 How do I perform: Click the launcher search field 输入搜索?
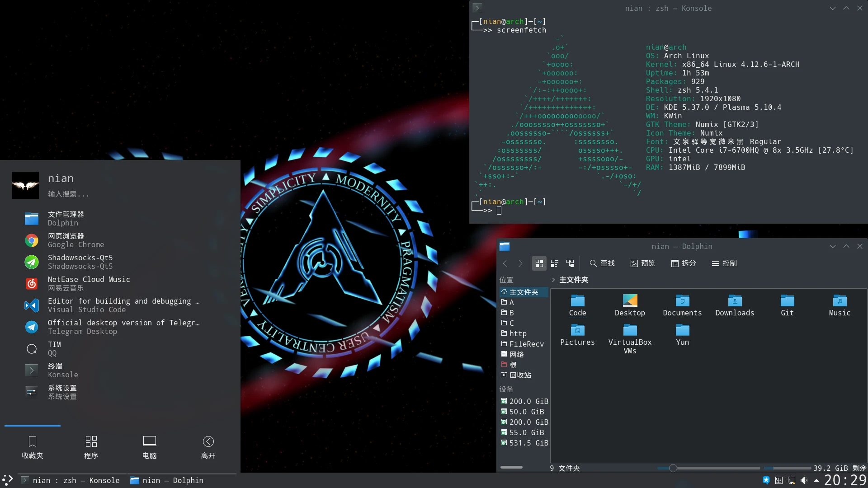(69, 194)
